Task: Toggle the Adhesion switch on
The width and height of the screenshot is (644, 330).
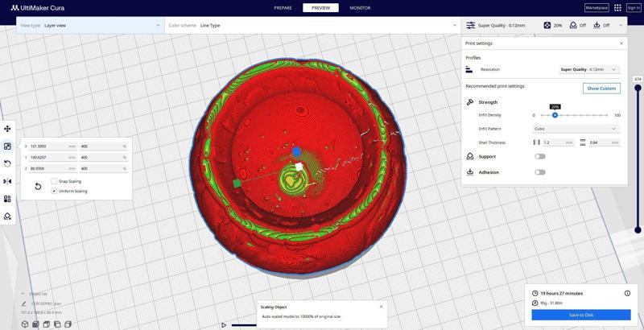Action: (540, 172)
